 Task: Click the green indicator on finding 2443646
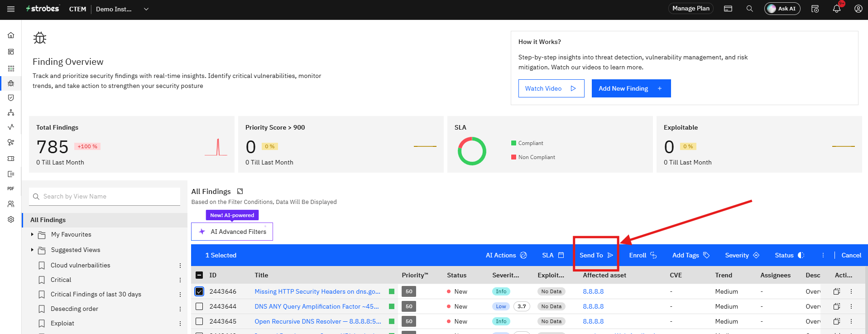point(392,291)
